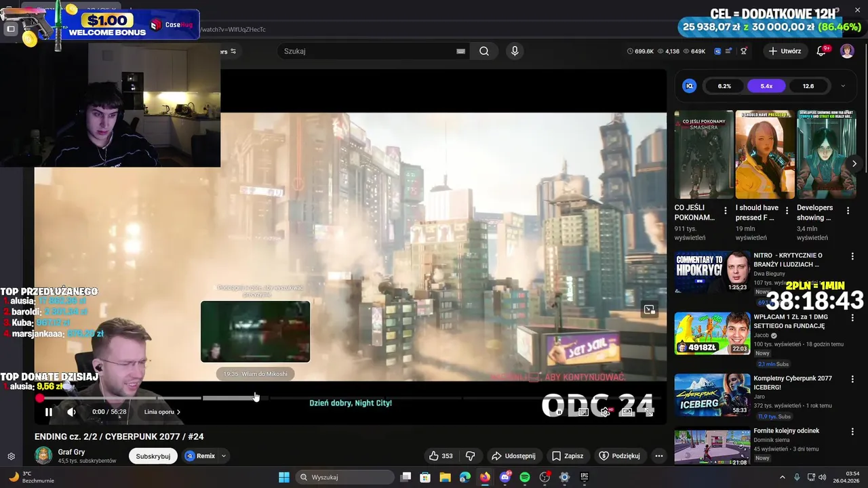Save video with Zapisz button
This screenshot has height=488, width=868.
point(568,456)
